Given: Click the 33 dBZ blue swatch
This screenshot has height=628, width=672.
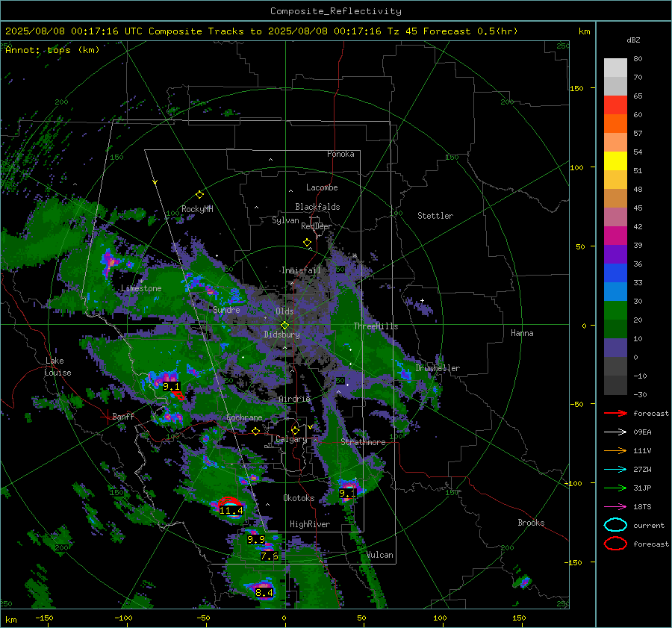Looking at the screenshot, I should tap(615, 273).
